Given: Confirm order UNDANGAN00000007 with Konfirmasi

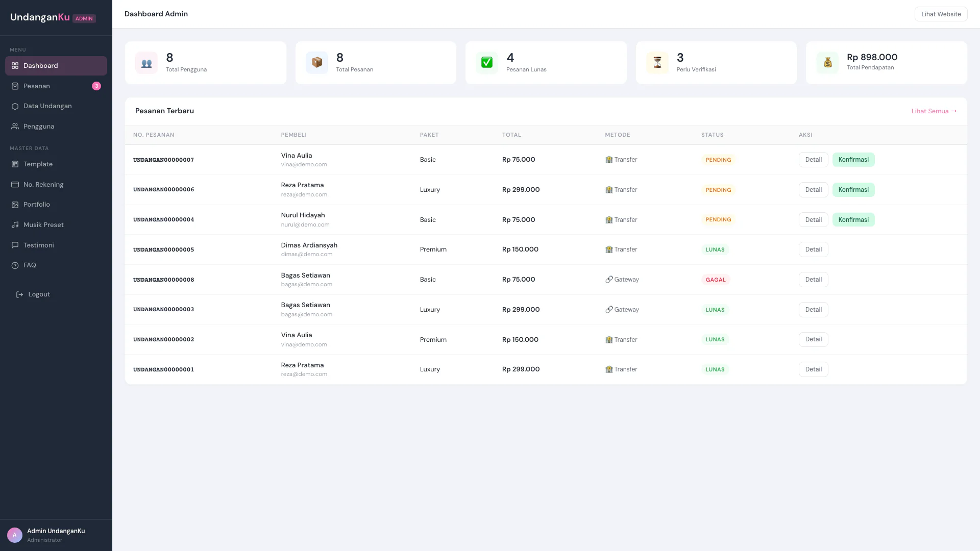Looking at the screenshot, I should click(853, 160).
